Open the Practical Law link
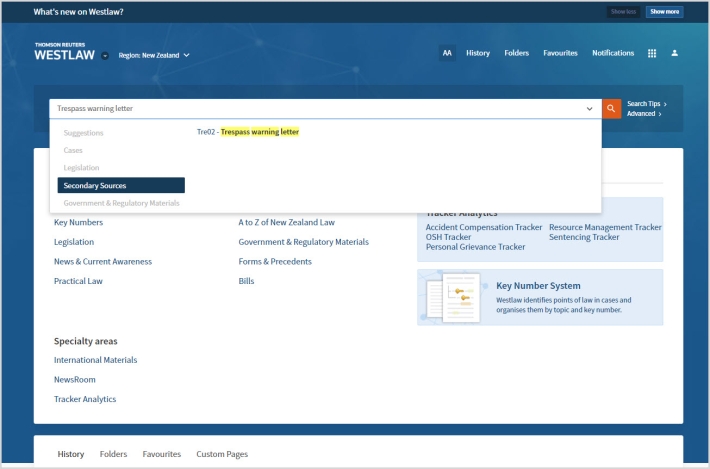Image resolution: width=710 pixels, height=469 pixels. pyautogui.click(x=78, y=281)
